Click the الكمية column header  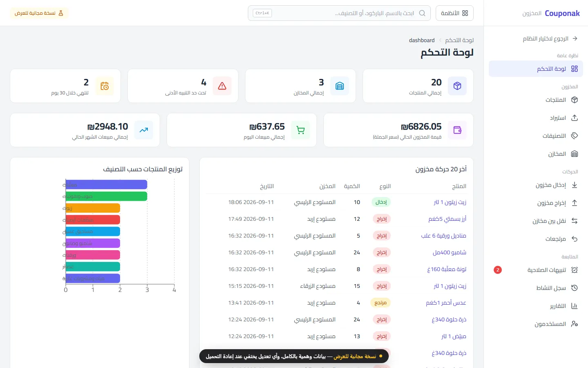(352, 186)
